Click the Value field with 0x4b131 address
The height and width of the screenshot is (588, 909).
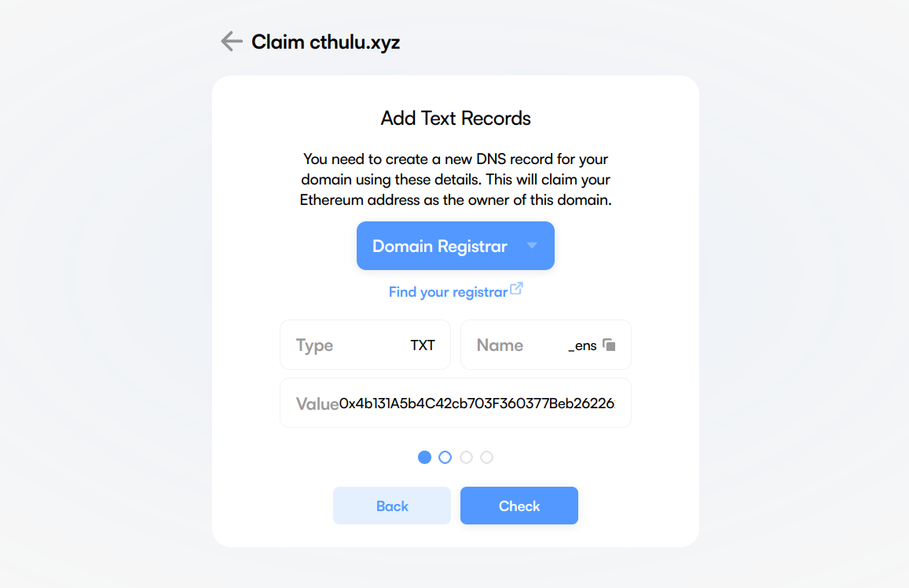[456, 404]
